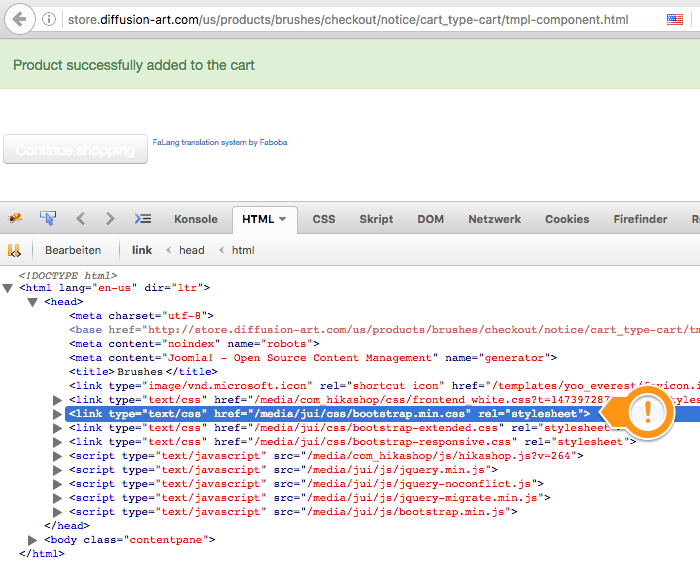Image resolution: width=700 pixels, height=563 pixels.
Task: Switch to the Konsole tab
Action: (196, 219)
